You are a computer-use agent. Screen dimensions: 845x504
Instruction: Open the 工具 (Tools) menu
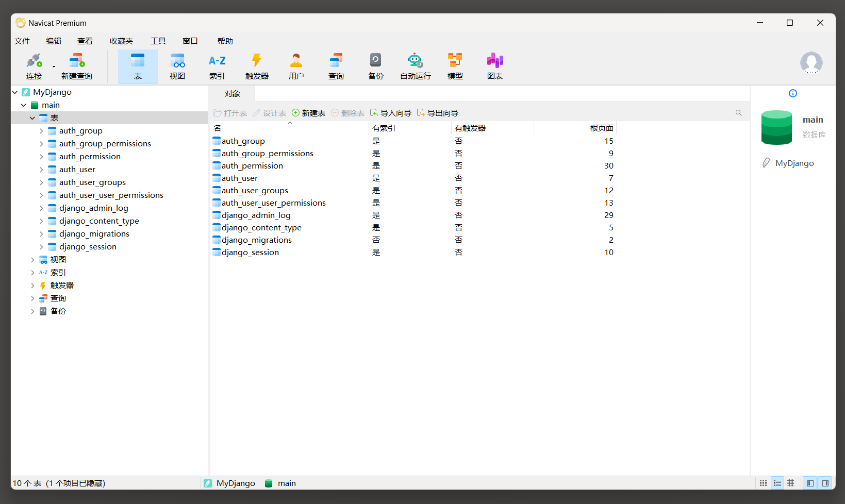pos(158,41)
